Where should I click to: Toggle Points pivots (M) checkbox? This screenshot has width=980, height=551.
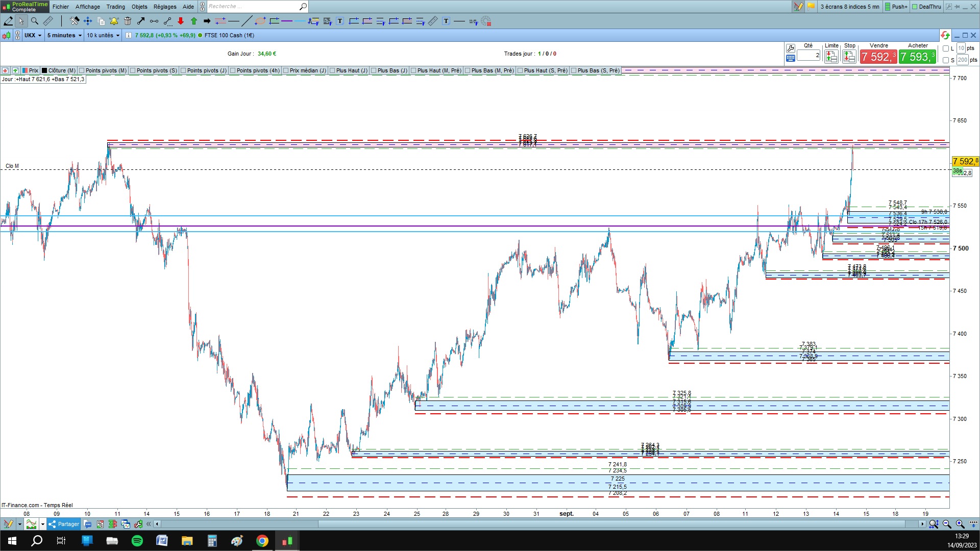82,70
